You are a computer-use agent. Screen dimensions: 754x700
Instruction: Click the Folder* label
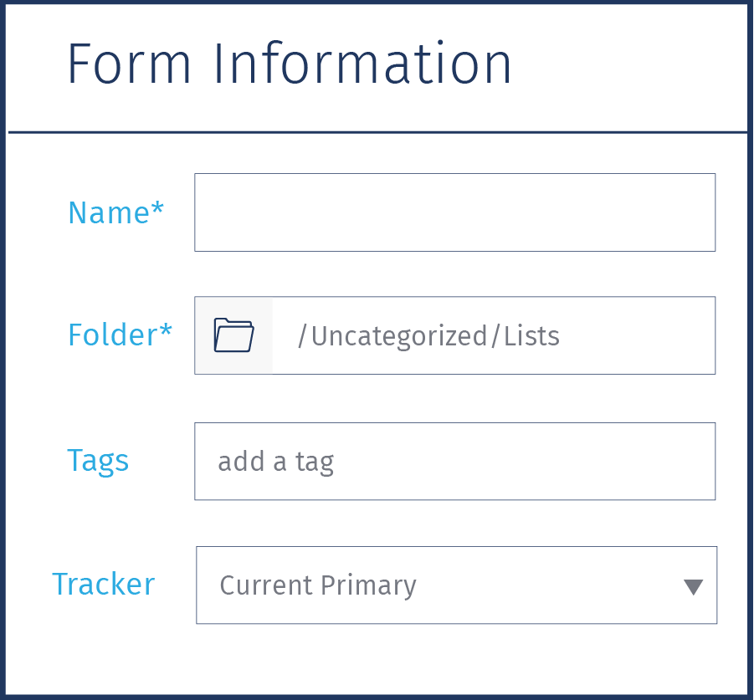click(120, 335)
